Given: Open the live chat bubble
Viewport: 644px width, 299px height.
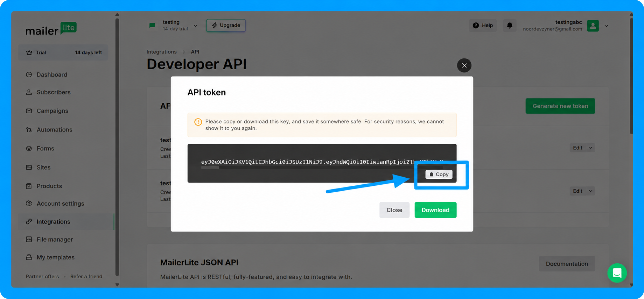Looking at the screenshot, I should click(617, 273).
